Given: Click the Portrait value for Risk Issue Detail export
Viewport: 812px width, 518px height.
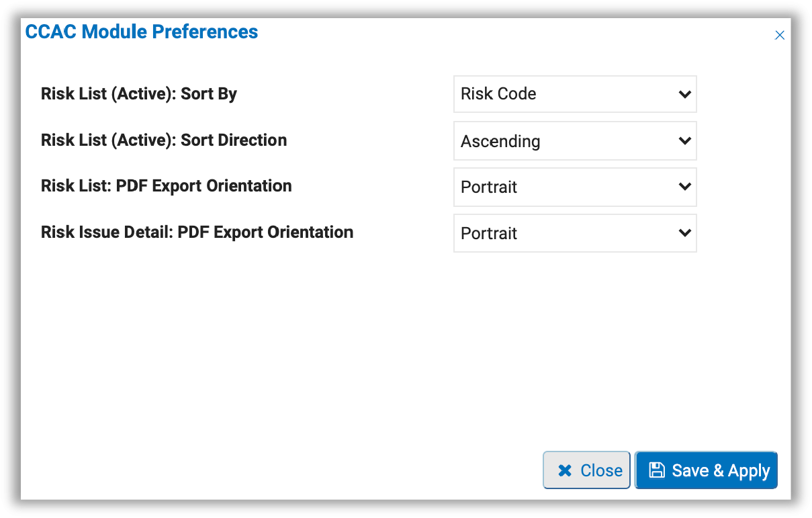Looking at the screenshot, I should coord(488,233).
